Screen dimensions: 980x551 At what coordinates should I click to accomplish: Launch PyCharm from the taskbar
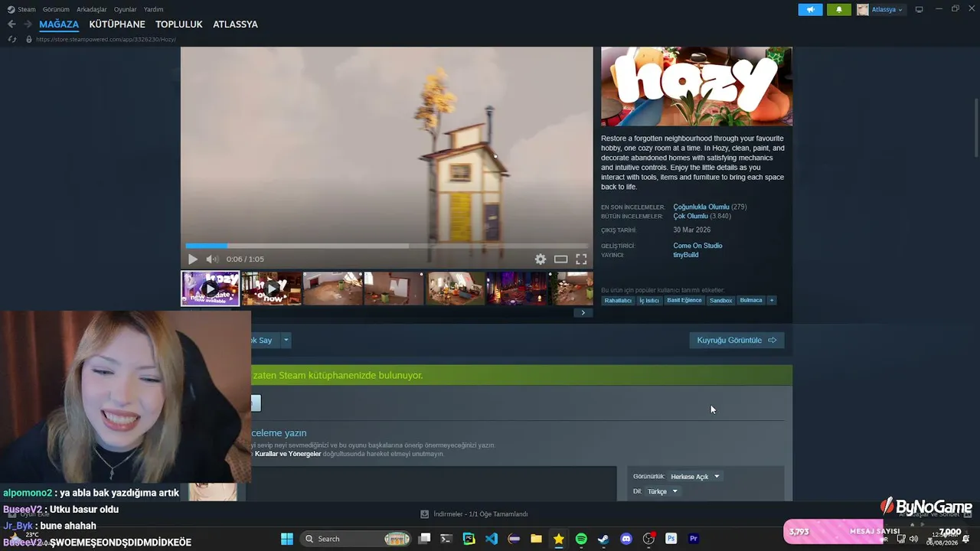pos(469,539)
